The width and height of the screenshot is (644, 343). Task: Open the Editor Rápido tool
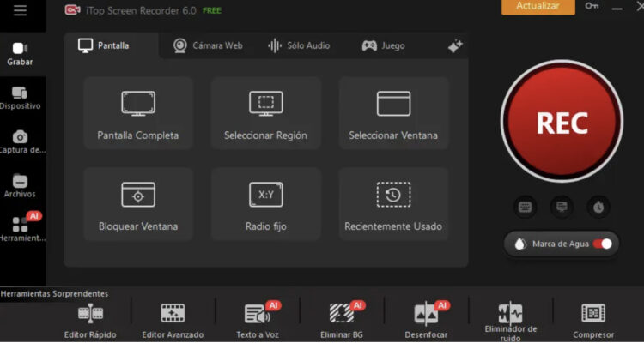coord(90,321)
